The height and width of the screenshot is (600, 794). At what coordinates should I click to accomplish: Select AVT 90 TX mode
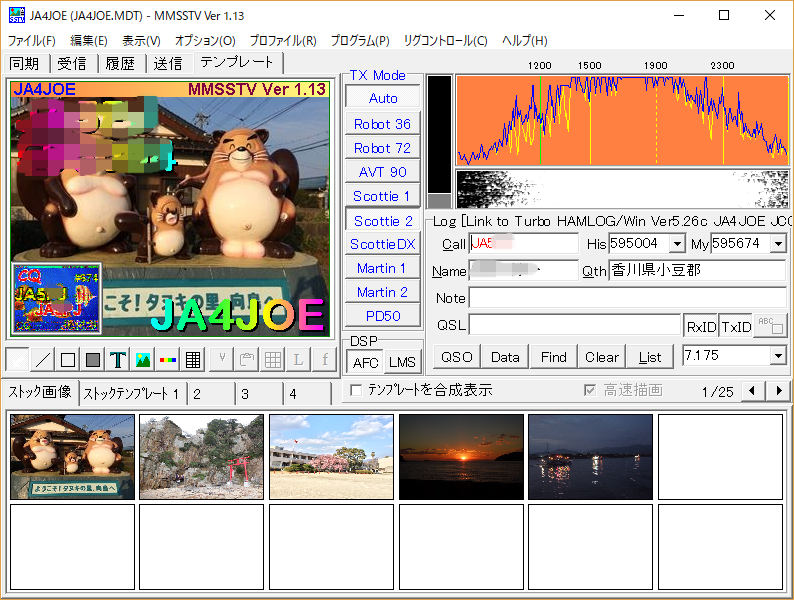coord(383,172)
